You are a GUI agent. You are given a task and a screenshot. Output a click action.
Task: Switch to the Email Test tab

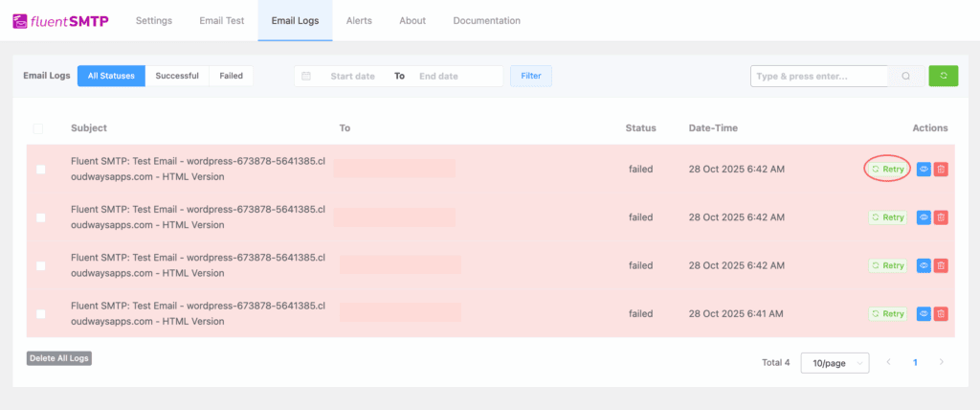(222, 21)
